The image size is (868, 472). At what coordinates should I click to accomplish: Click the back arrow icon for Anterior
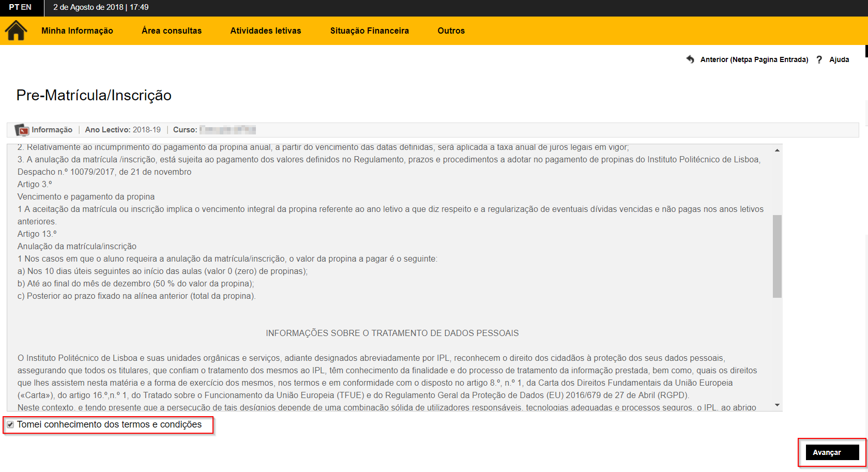pos(690,59)
